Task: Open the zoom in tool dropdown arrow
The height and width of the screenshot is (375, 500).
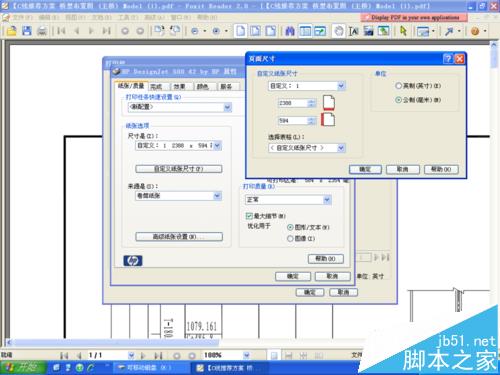Action: click(x=226, y=31)
